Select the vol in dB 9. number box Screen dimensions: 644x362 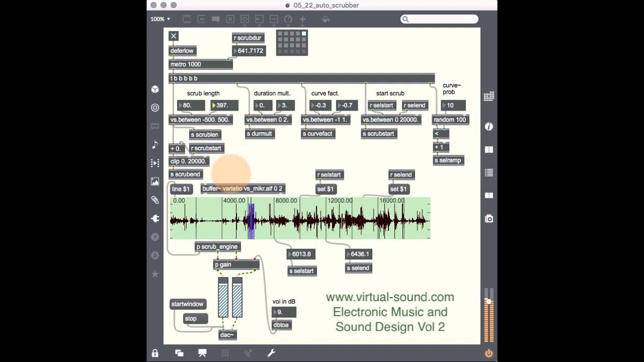click(x=284, y=312)
